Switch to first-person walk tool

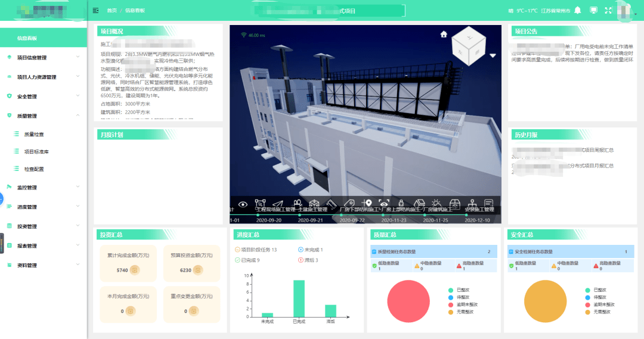coord(401,203)
